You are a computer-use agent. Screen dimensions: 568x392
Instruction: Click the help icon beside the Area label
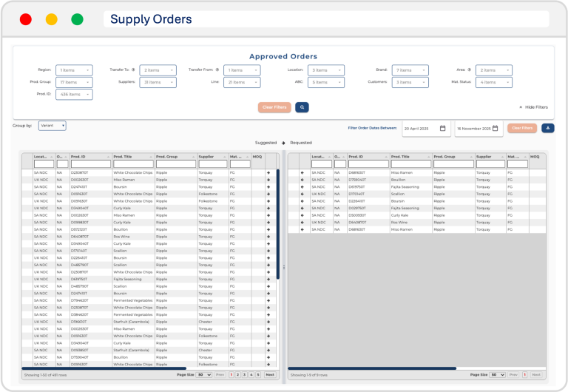click(470, 70)
